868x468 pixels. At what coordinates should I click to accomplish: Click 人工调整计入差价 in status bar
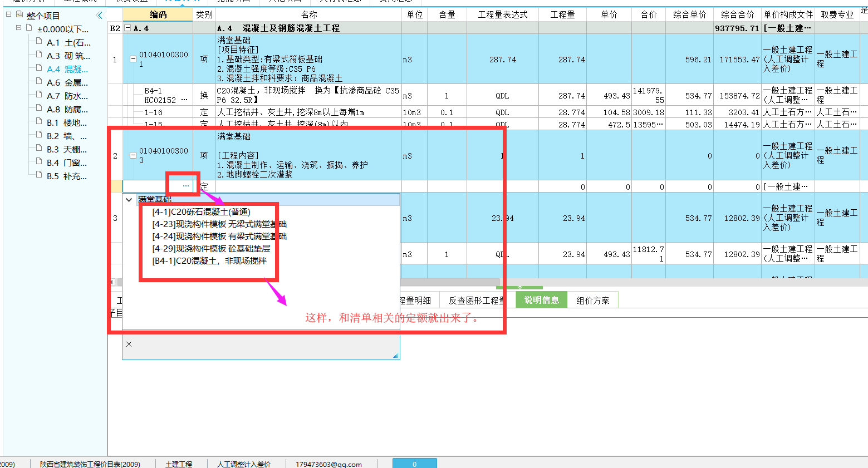(244, 464)
